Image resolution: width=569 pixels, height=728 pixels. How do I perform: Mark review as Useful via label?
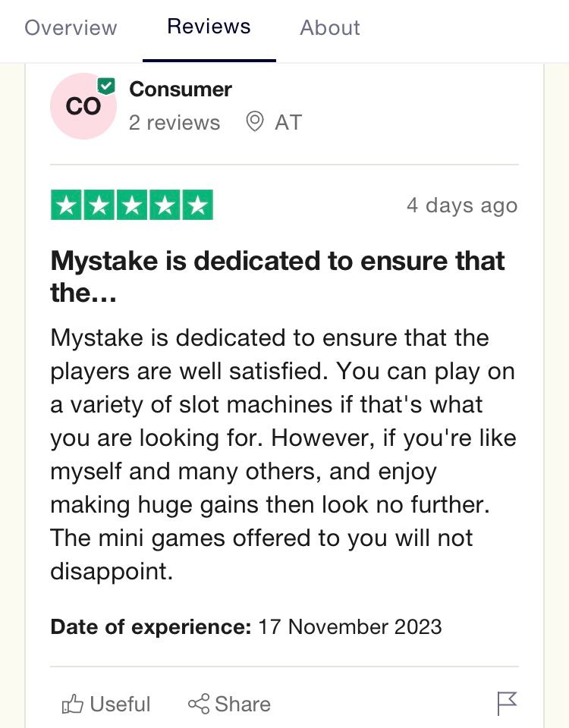[x=120, y=704]
